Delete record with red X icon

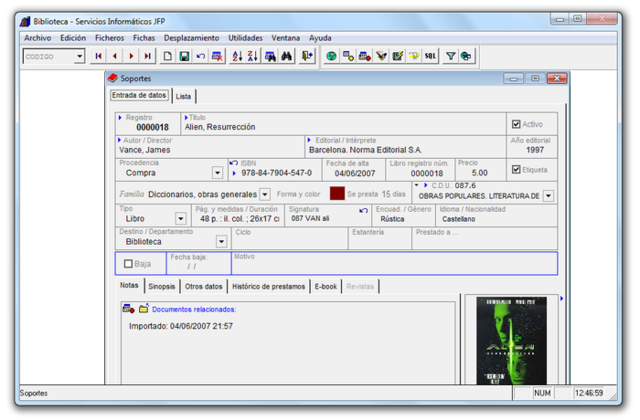click(x=217, y=56)
